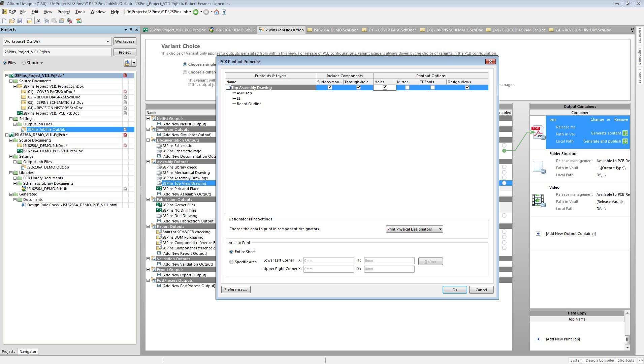Viewport: 644px width, 364px height.
Task: Open the Print Physical Designators dropdown
Action: [x=414, y=229]
